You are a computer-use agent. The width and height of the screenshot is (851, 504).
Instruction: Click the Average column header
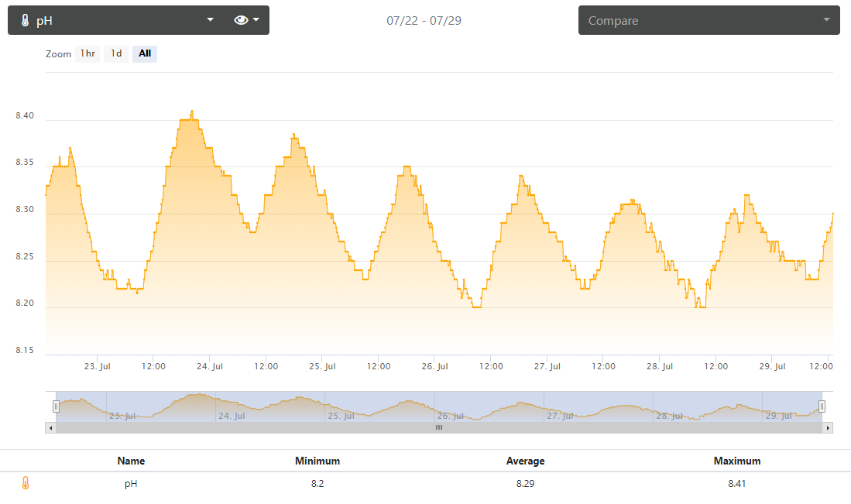tap(525, 461)
